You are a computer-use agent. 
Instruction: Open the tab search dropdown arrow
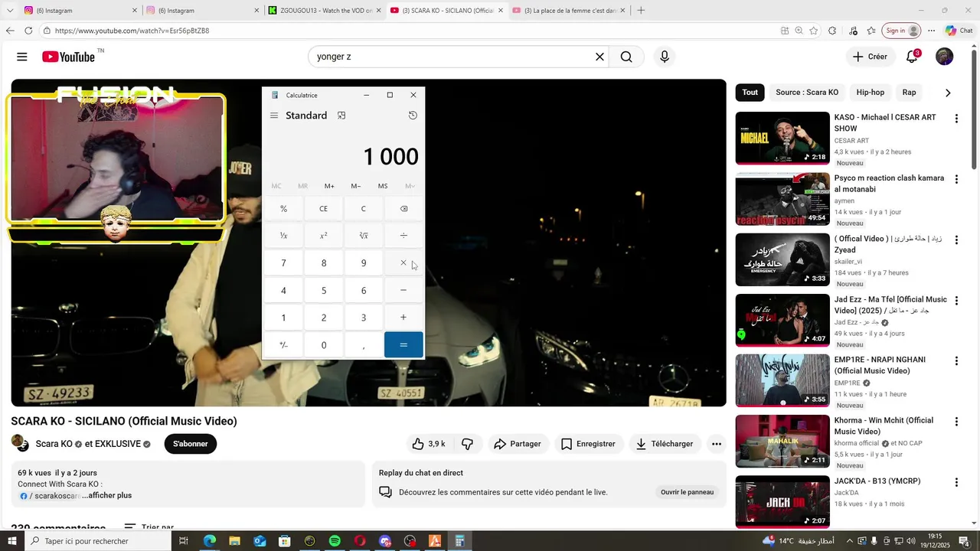point(9,11)
